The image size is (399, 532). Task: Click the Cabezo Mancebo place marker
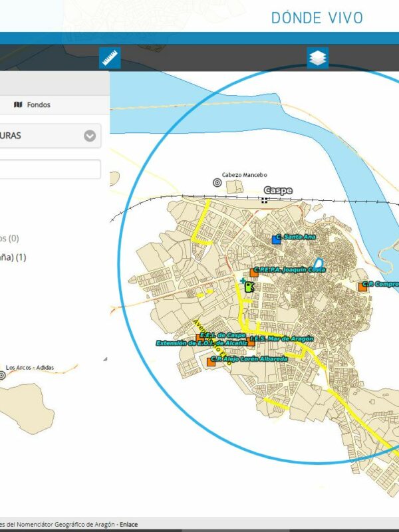pos(217,182)
